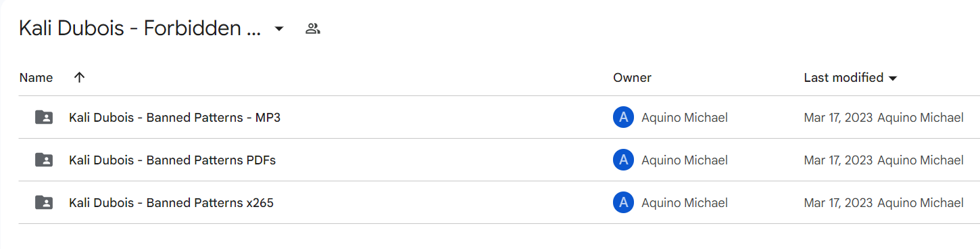
Task: Click the Mar 17, 2023 date in PDFs row
Action: (x=838, y=160)
